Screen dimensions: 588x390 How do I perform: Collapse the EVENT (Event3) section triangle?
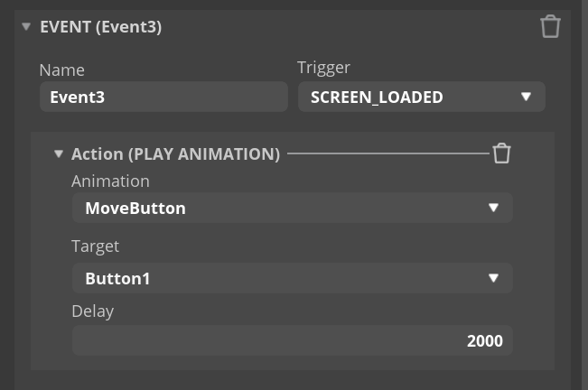tap(26, 26)
